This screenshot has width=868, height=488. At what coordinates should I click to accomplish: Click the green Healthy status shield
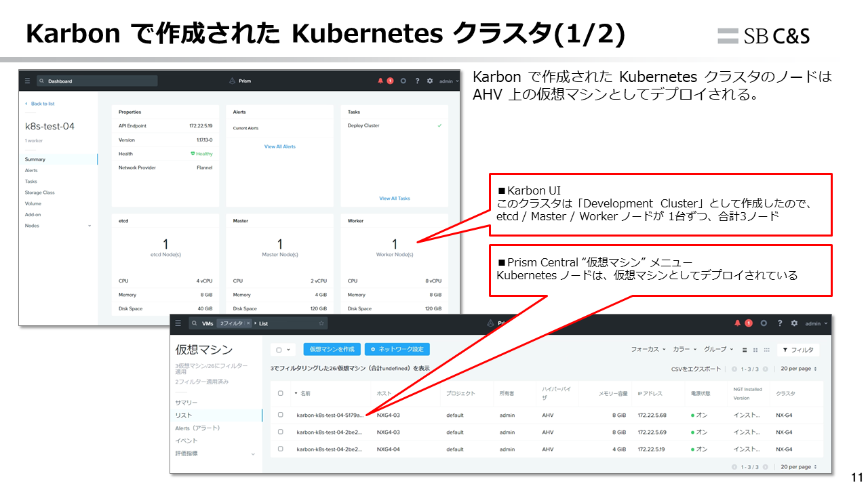pyautogui.click(x=193, y=154)
